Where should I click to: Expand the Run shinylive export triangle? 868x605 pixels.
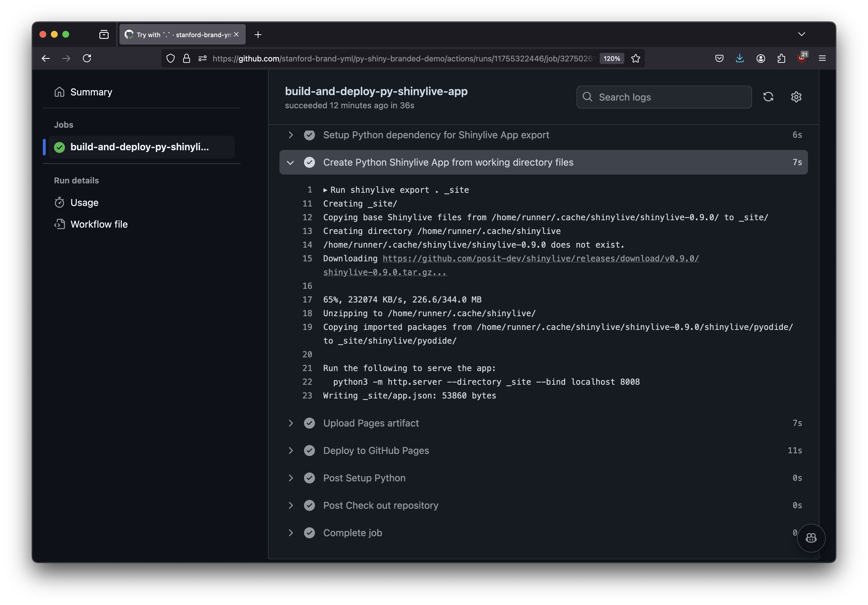pyautogui.click(x=325, y=190)
